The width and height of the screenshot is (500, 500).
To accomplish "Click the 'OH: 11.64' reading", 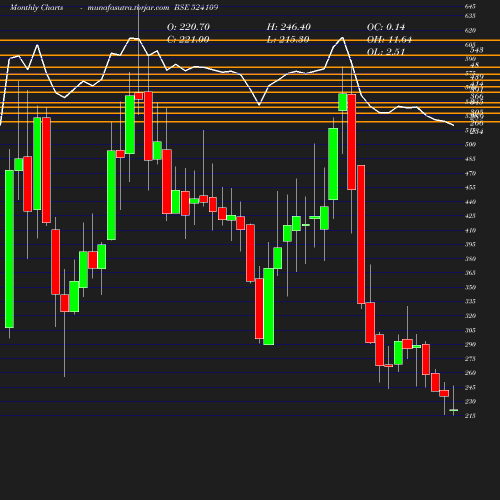I will (389, 40).
